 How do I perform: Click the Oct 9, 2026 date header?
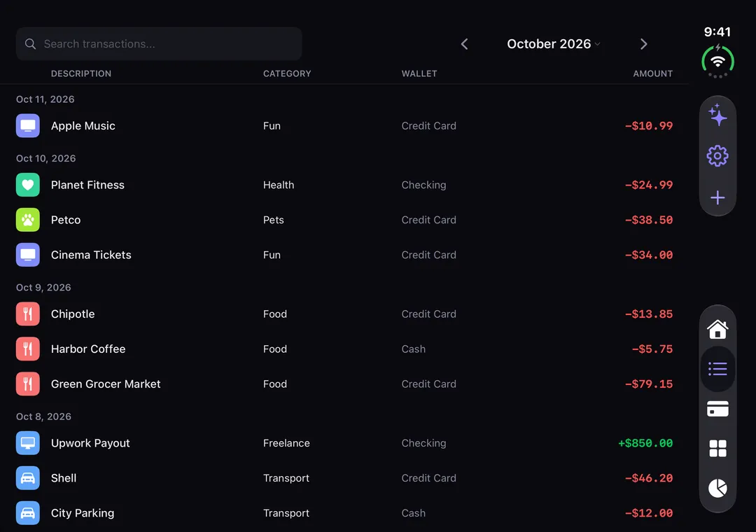pos(43,288)
